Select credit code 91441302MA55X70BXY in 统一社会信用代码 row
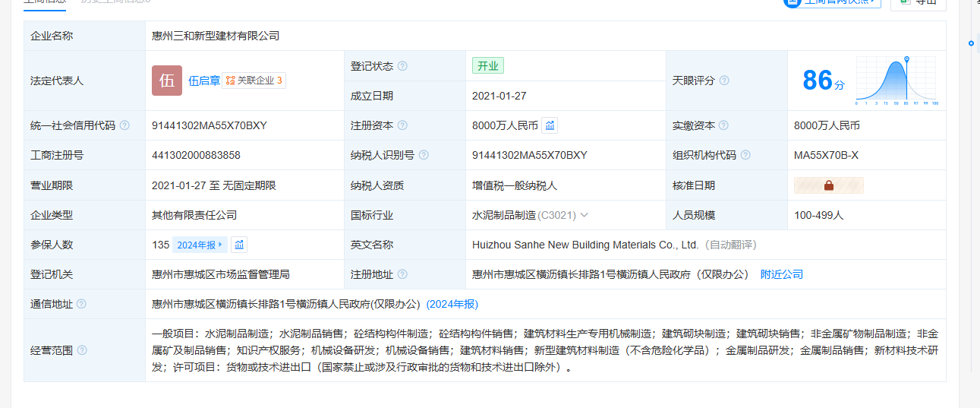Screen dimensions: 980x408 coord(210,125)
